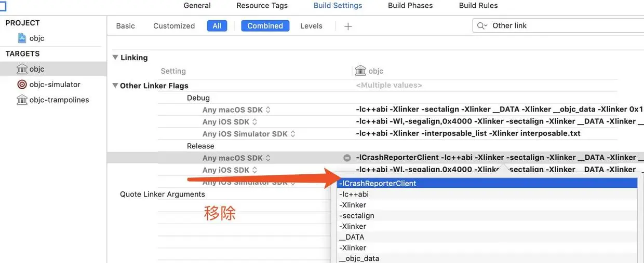Remove Release macOS SDK condition minus icon
This screenshot has height=263, width=644.
click(347, 158)
